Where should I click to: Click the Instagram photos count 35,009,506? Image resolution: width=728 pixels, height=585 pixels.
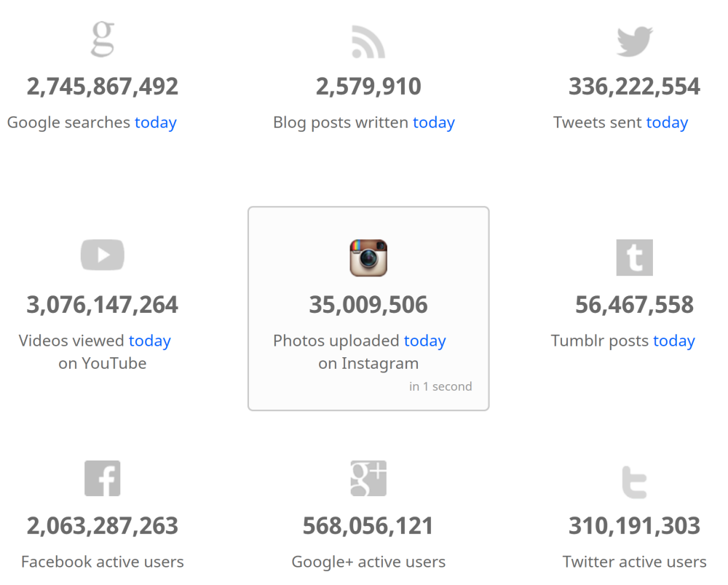pyautogui.click(x=368, y=305)
